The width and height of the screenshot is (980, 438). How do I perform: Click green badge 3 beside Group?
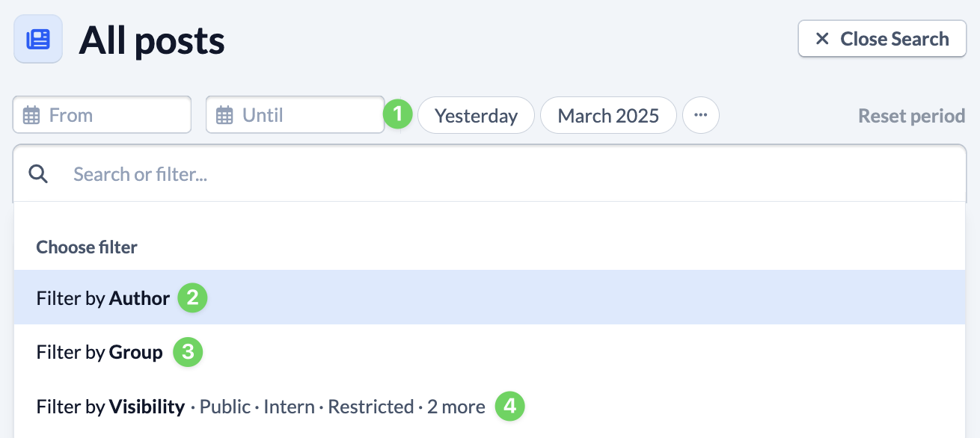pyautogui.click(x=188, y=352)
